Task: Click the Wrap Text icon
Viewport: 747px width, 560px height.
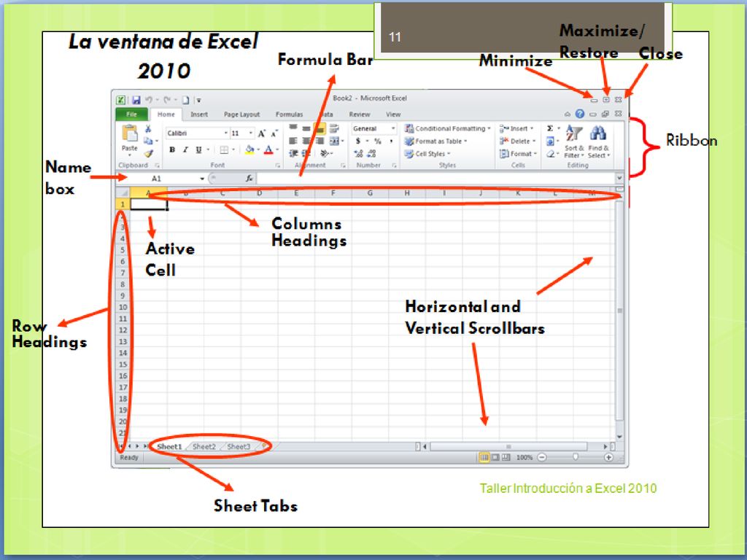Action: 334,128
